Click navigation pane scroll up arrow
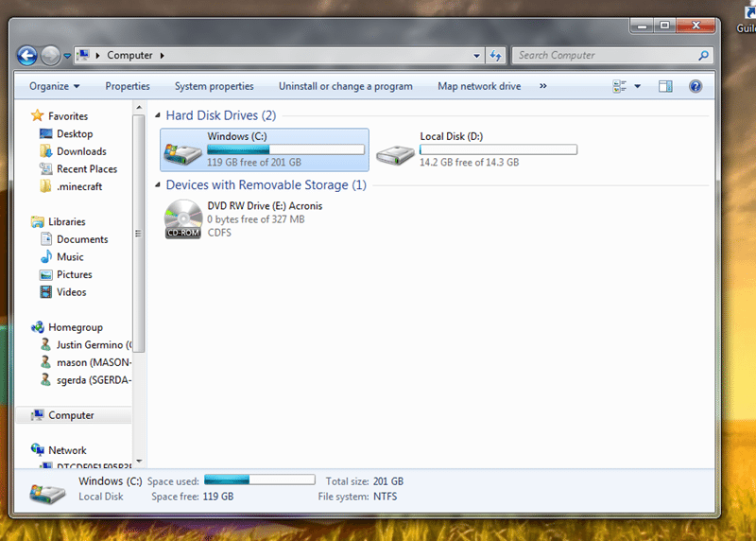The width and height of the screenshot is (756, 541). [139, 107]
